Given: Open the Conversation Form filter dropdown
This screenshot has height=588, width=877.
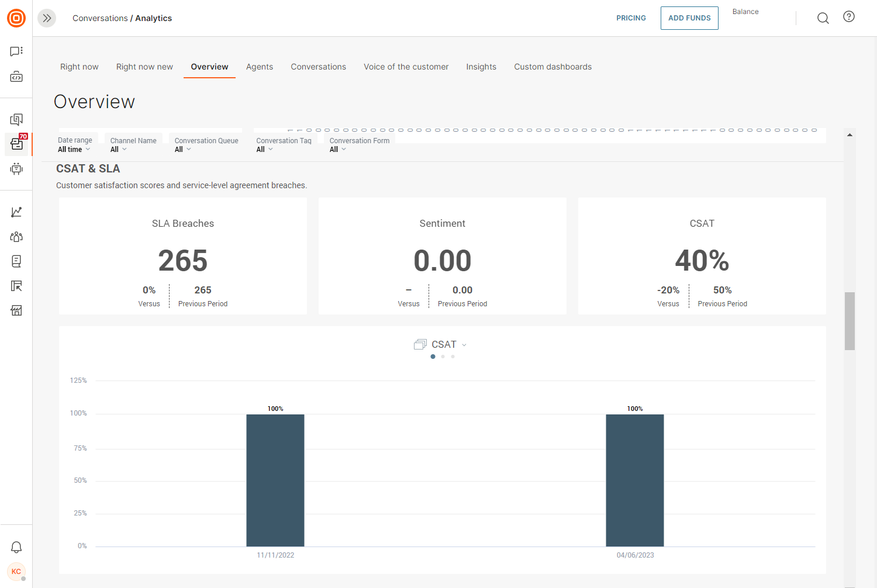Looking at the screenshot, I should [x=359, y=145].
